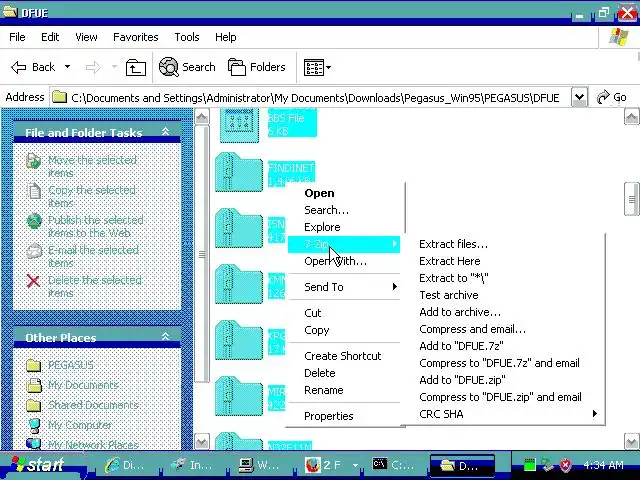Choose Explore in the context menu
The width and height of the screenshot is (640, 480).
tap(322, 227)
